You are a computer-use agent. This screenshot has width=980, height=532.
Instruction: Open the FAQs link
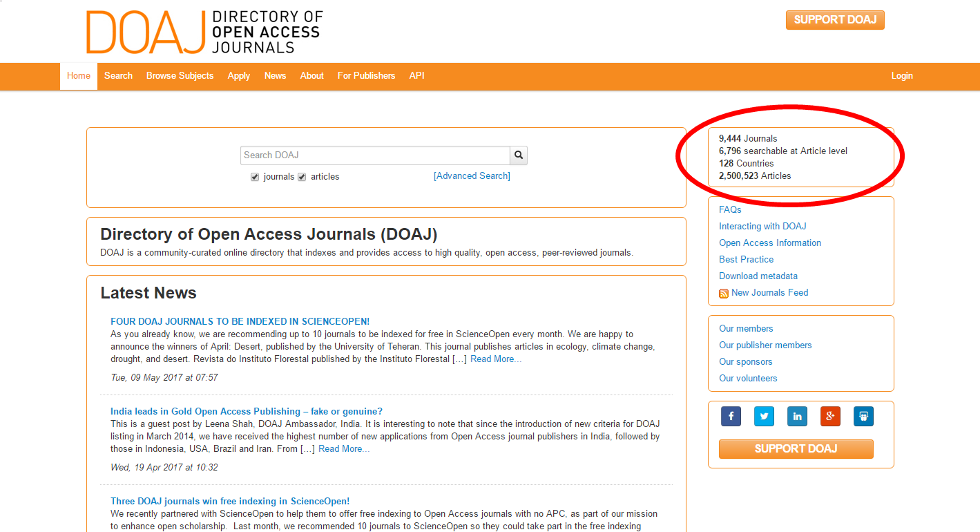point(730,209)
